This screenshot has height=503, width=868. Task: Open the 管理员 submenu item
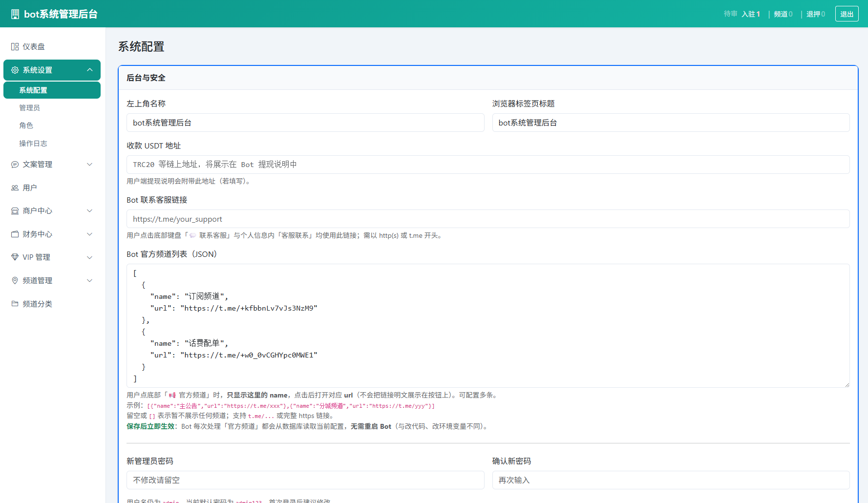[30, 108]
